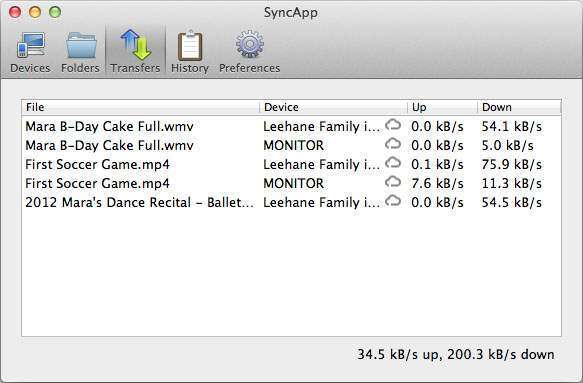Click cloud icon on 75.9 kB/s soccer row
This screenshot has width=583, height=383.
(x=393, y=163)
